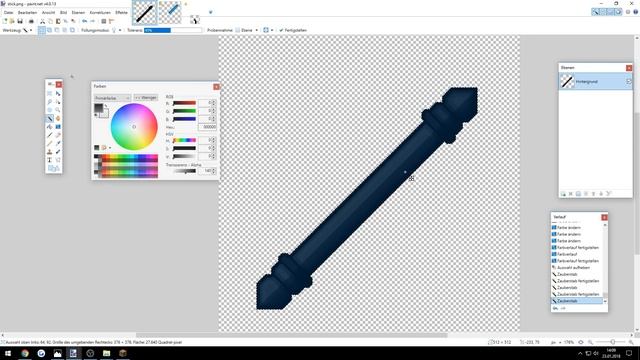Image resolution: width=640 pixels, height=360 pixels.
Task: Select the Move Selection tool
Action: [58, 102]
